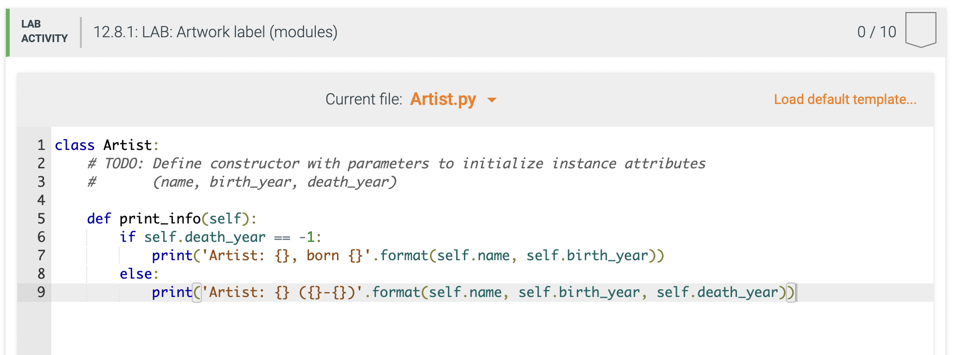This screenshot has height=355, width=980.
Task: Click the print 'Artist: {}, born {}' line
Action: [x=408, y=255]
